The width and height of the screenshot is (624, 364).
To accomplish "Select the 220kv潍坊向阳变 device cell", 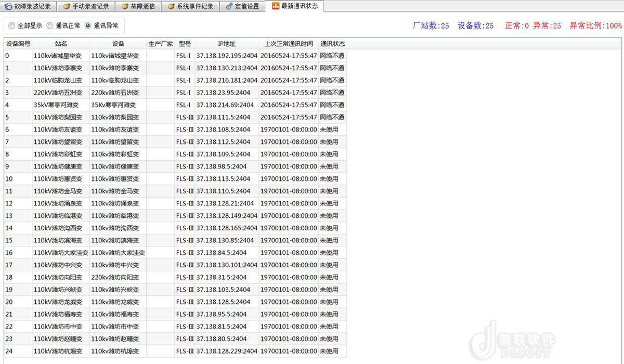I will (115, 277).
